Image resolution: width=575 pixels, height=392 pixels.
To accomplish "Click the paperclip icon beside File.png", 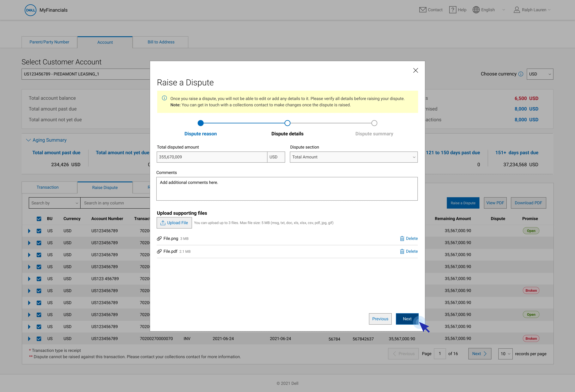I will [x=159, y=239].
